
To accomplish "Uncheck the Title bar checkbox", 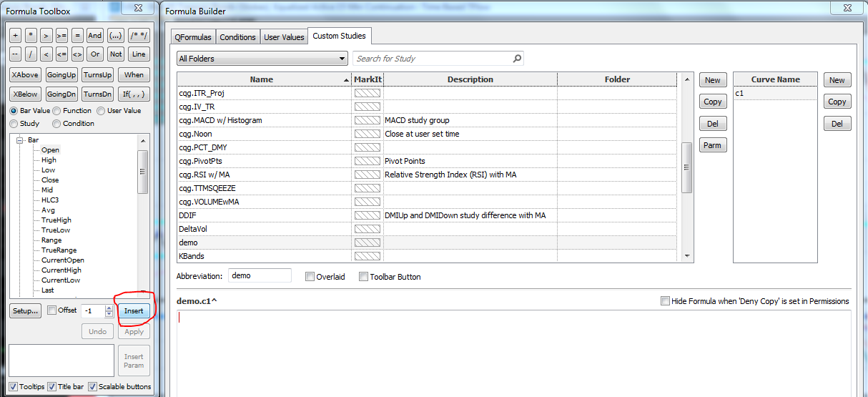I will pyautogui.click(x=51, y=386).
